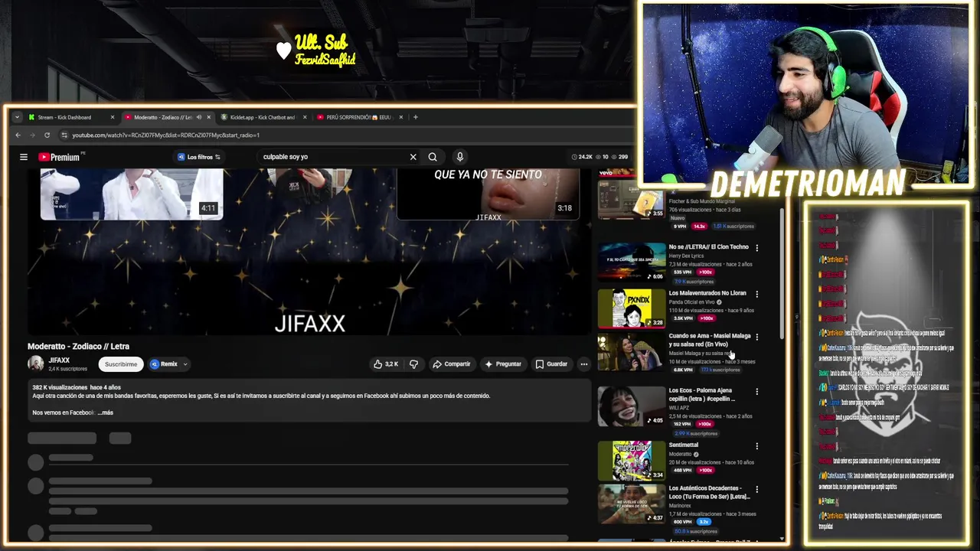This screenshot has width=980, height=551.
Task: Click the browser address bar URL
Action: pyautogui.click(x=165, y=135)
